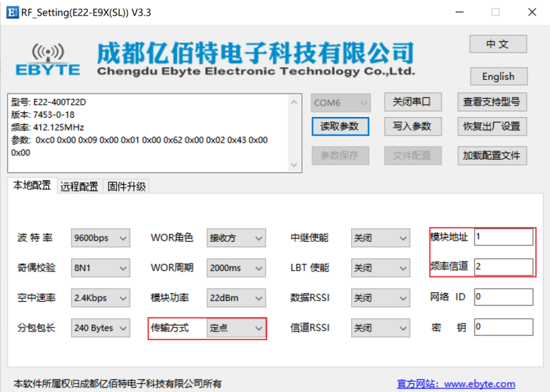Click the 加载配置文件 button
Viewport: 550px width, 392px height.
pos(491,155)
